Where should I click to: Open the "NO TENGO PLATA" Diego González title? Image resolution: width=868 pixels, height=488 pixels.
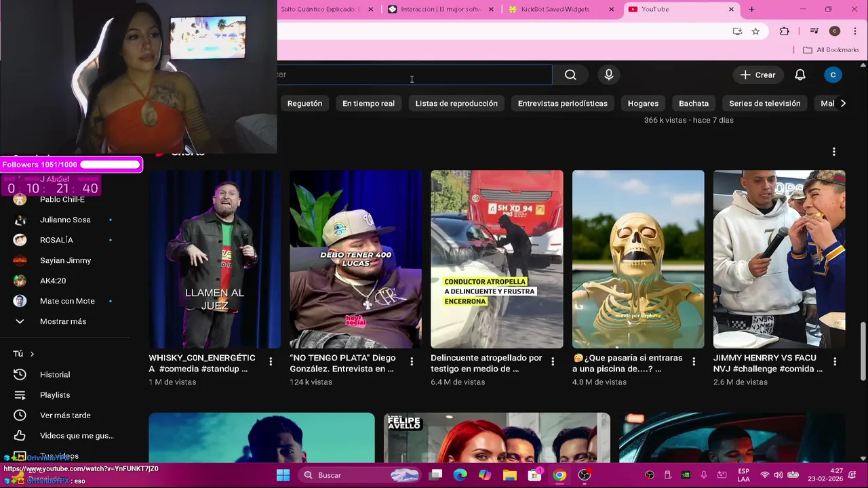[342, 363]
